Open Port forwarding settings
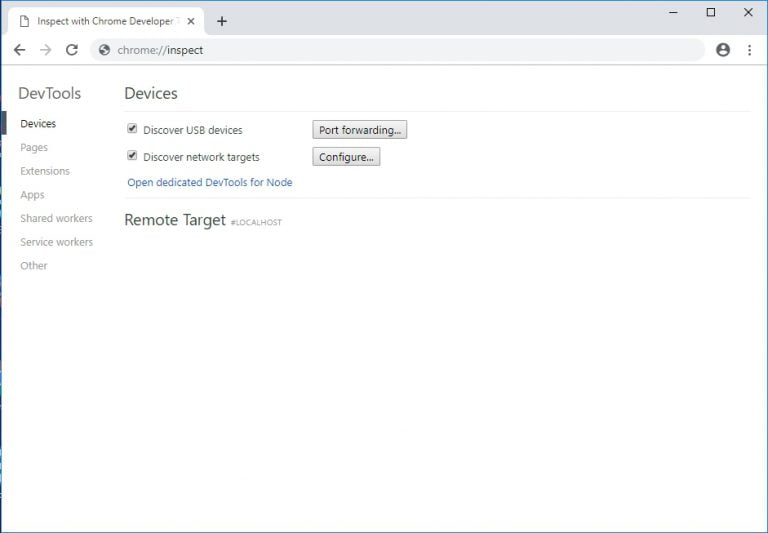Image resolution: width=768 pixels, height=533 pixels. click(x=359, y=130)
